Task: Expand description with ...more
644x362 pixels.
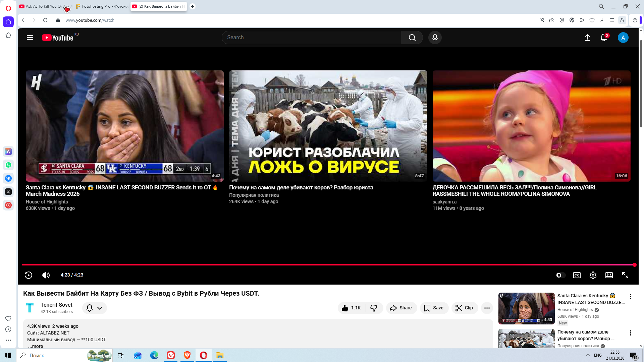Action: pyautogui.click(x=36, y=346)
